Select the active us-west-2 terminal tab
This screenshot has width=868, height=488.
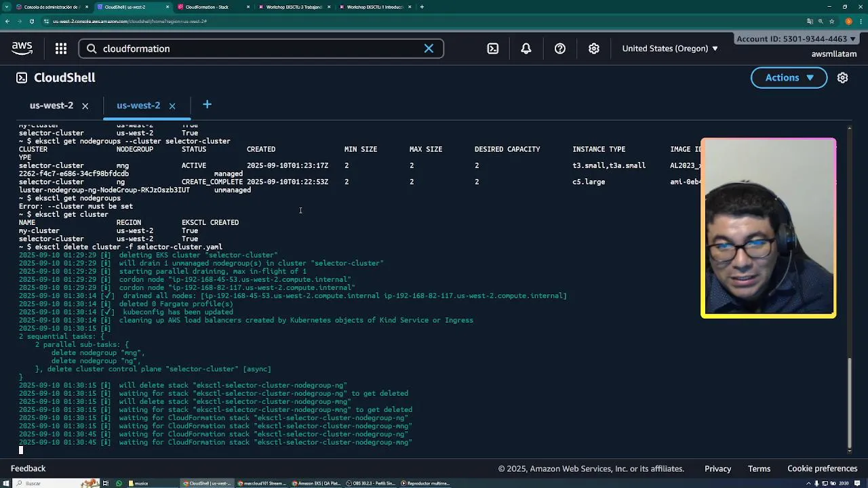[x=138, y=105]
